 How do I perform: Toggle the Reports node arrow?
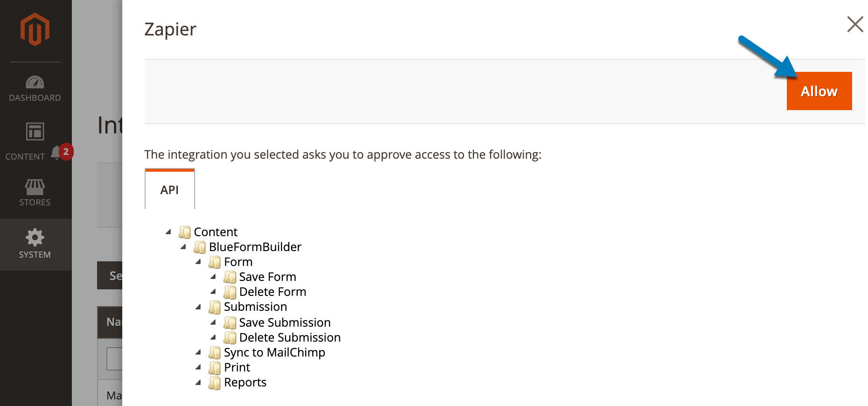[198, 382]
